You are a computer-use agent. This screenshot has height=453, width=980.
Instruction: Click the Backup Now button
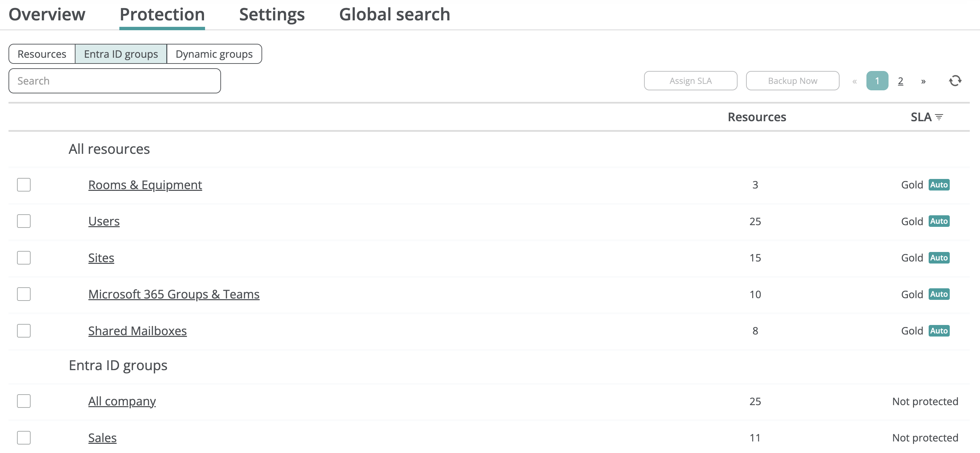(792, 81)
